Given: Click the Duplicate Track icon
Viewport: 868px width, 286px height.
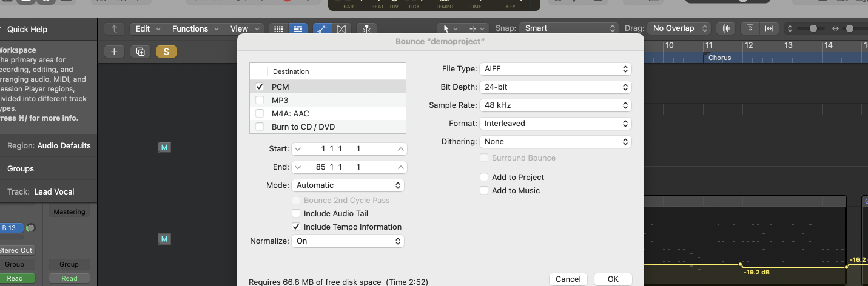Looking at the screenshot, I should tap(140, 52).
